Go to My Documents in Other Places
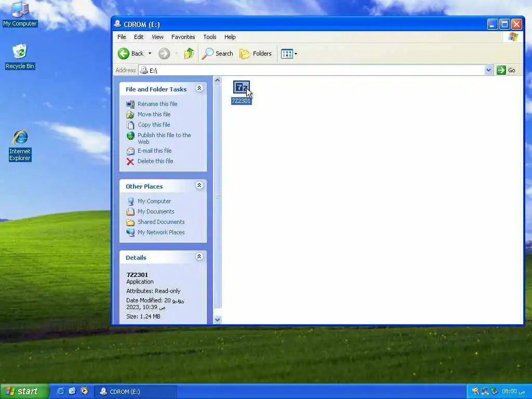532x399 pixels. [156, 211]
